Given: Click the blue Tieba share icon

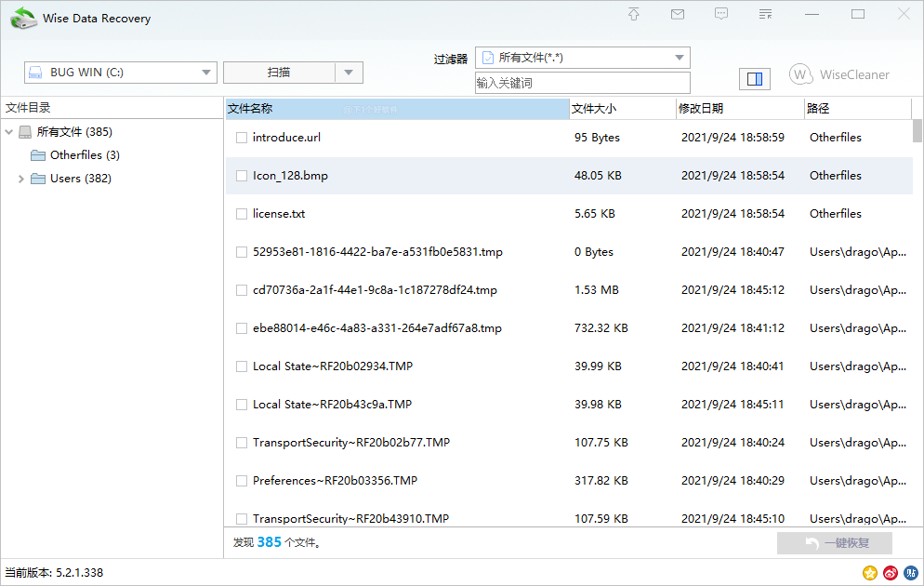Looking at the screenshot, I should 910,573.
